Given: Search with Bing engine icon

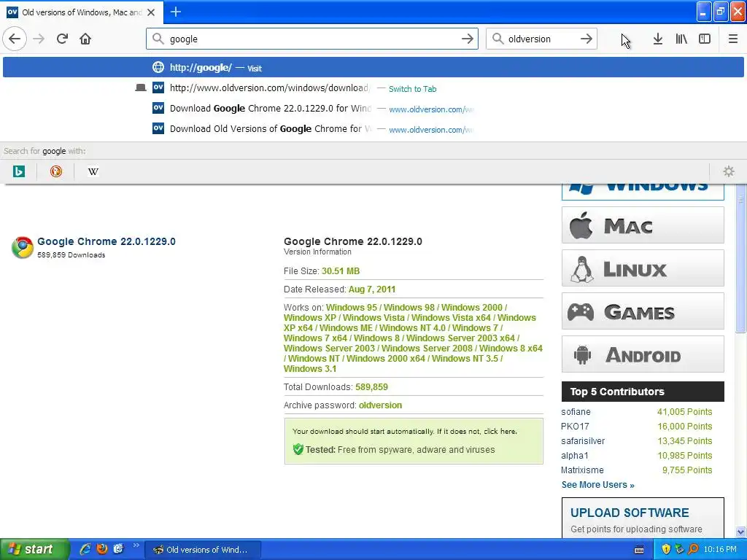Looking at the screenshot, I should click(x=18, y=171).
